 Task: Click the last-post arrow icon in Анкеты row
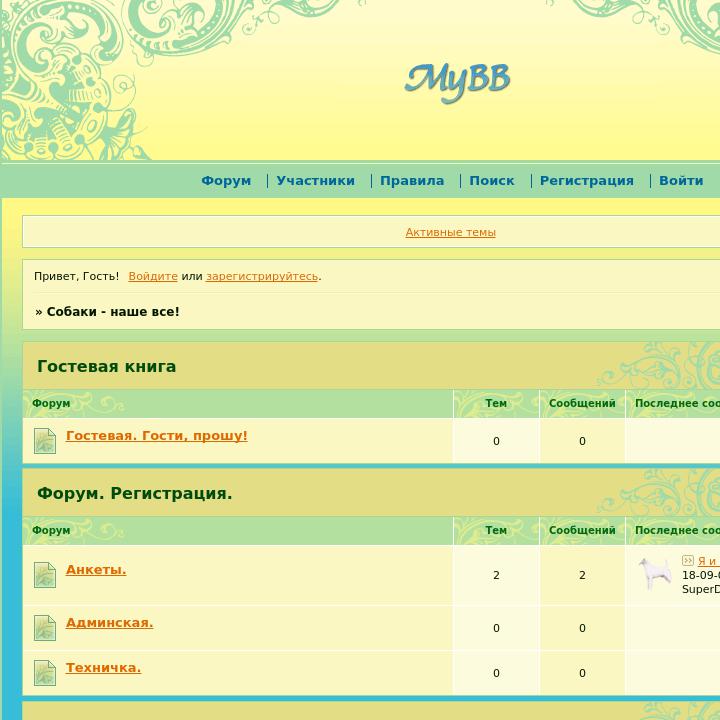tap(687, 560)
